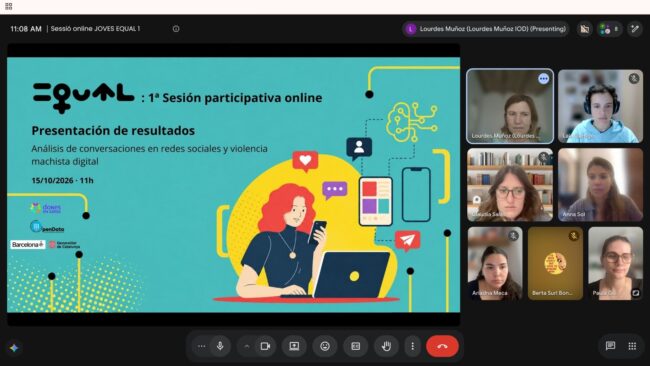Open the activities grid icon at bottom right
The image size is (650, 366).
click(632, 346)
